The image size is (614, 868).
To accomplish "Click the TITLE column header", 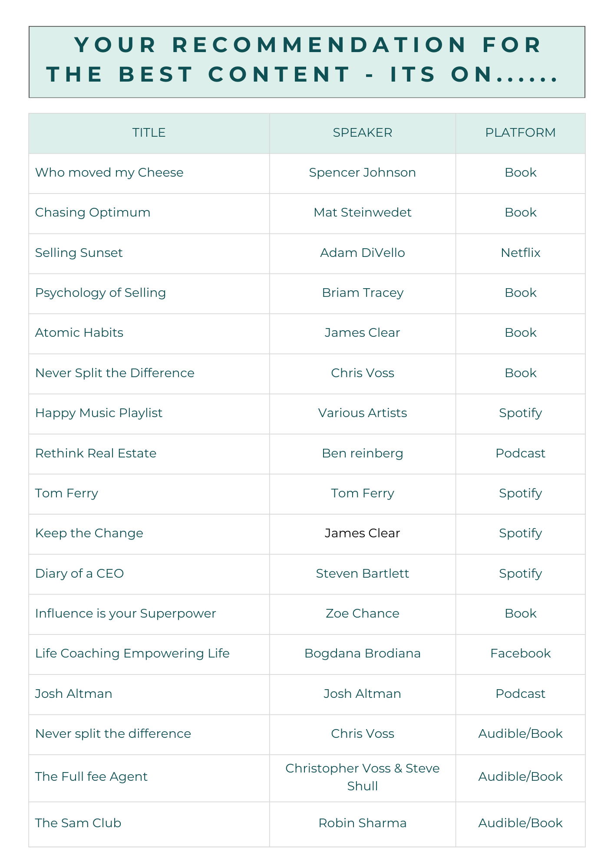I will [x=149, y=132].
